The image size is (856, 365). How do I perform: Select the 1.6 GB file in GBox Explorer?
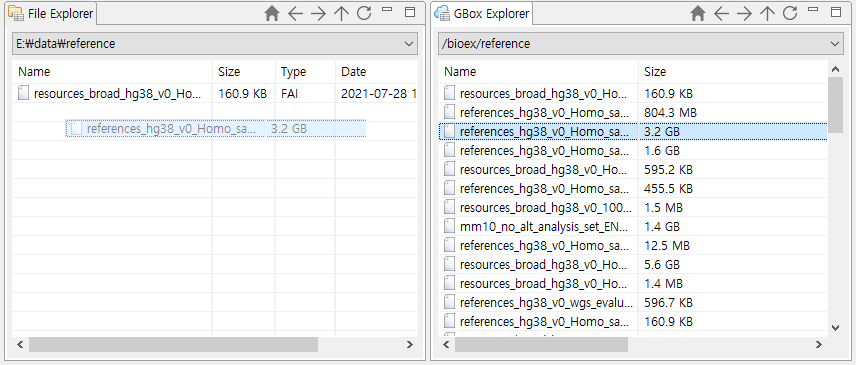[x=633, y=151]
